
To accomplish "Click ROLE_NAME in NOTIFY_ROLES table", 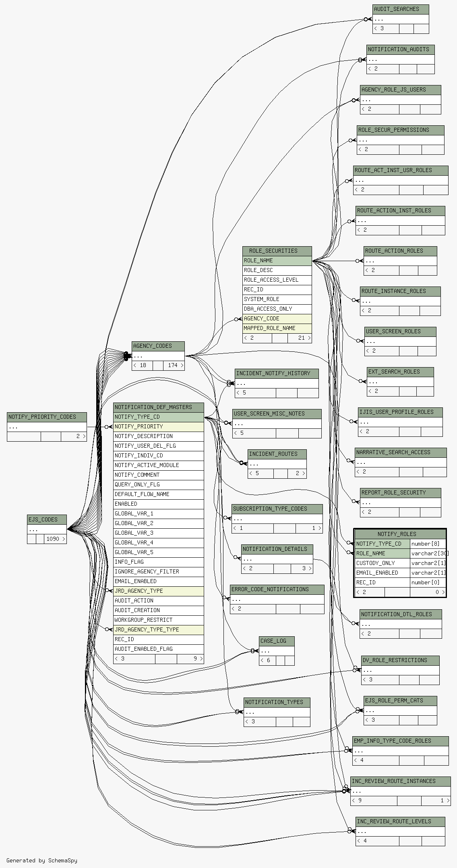I will (x=383, y=554).
